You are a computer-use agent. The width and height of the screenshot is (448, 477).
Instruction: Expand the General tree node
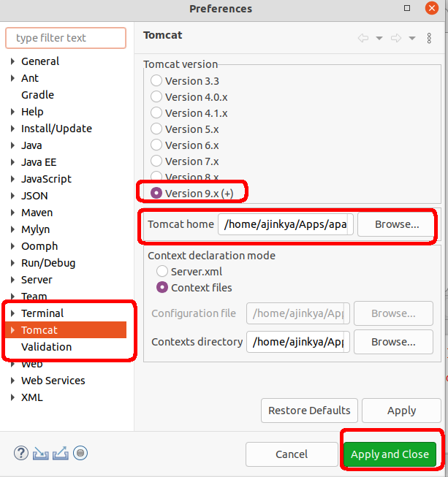12,61
